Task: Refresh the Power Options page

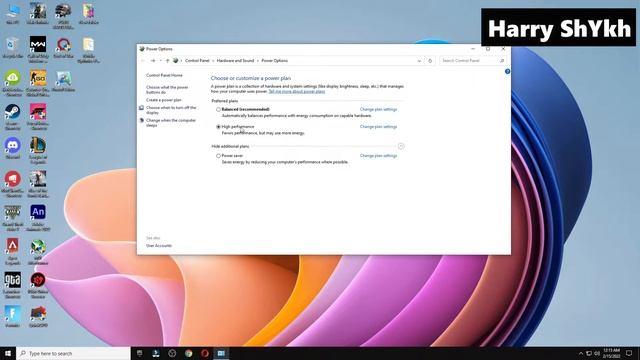Action: 430,61
